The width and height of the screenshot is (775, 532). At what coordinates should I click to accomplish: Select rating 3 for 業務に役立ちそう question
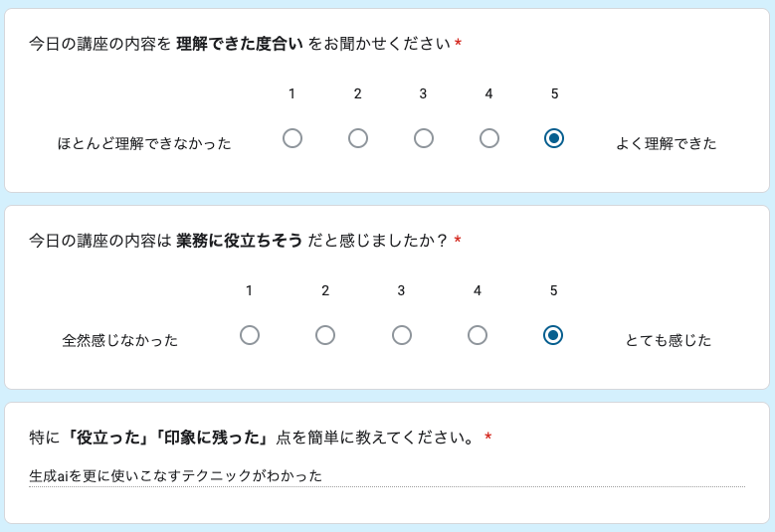(x=402, y=335)
